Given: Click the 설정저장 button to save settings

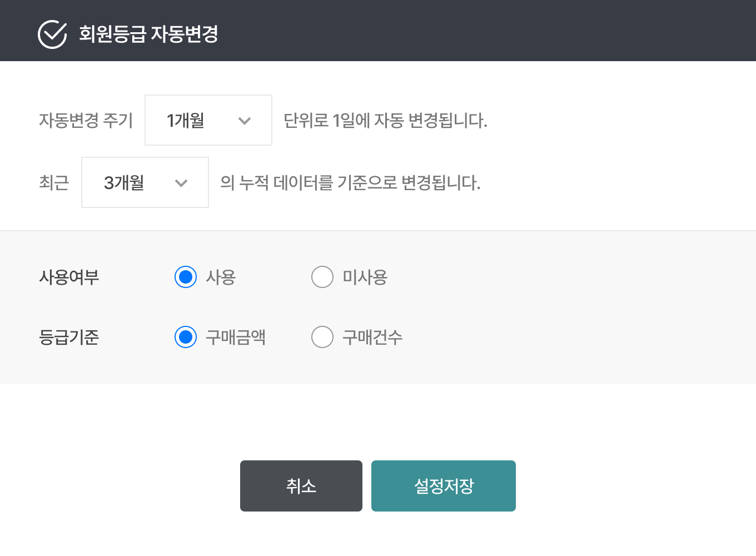Looking at the screenshot, I should coord(443,485).
